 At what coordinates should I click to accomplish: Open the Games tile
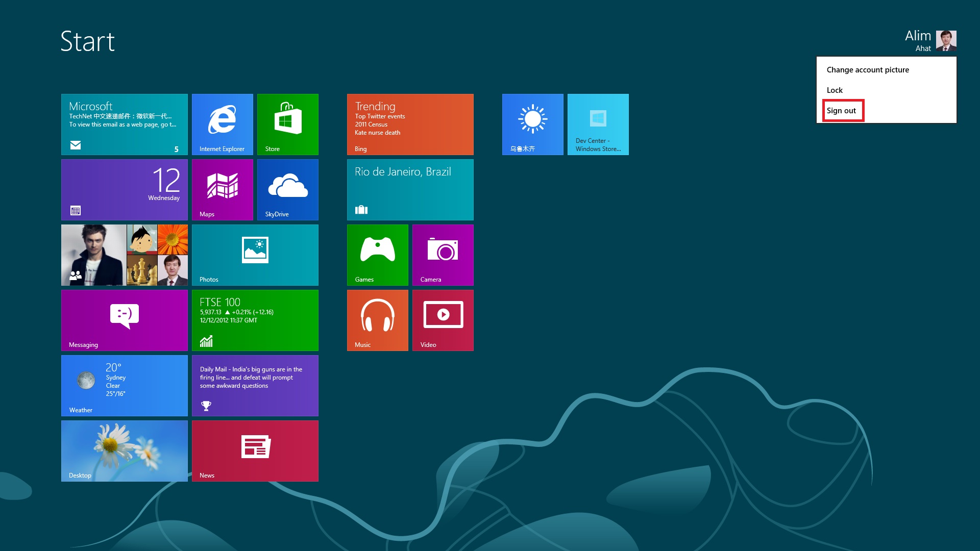click(377, 255)
